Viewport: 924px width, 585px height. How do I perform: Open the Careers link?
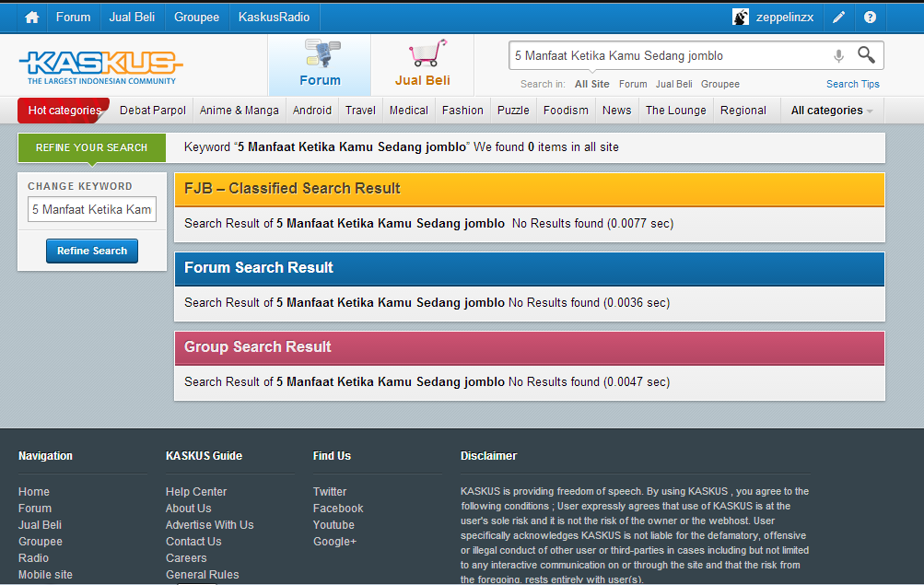coord(186,557)
